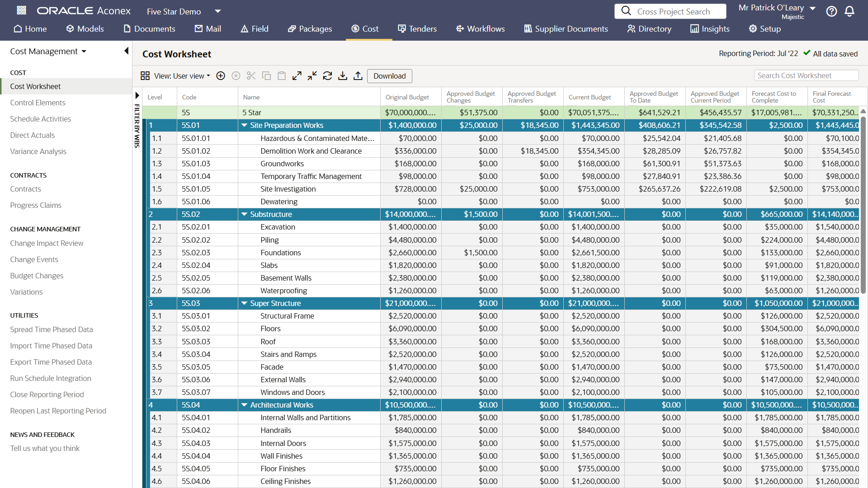Click the collapse all arrows icon
868x488 pixels.
point(312,76)
